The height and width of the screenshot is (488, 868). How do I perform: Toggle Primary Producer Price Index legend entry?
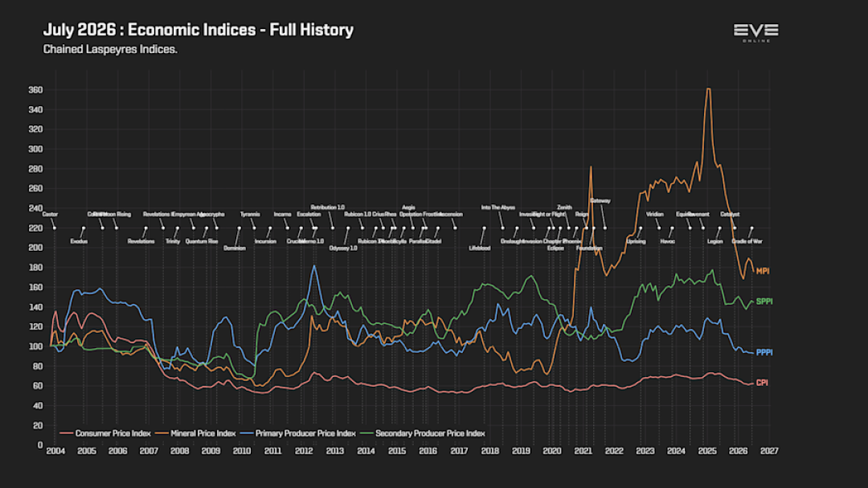tap(298, 433)
